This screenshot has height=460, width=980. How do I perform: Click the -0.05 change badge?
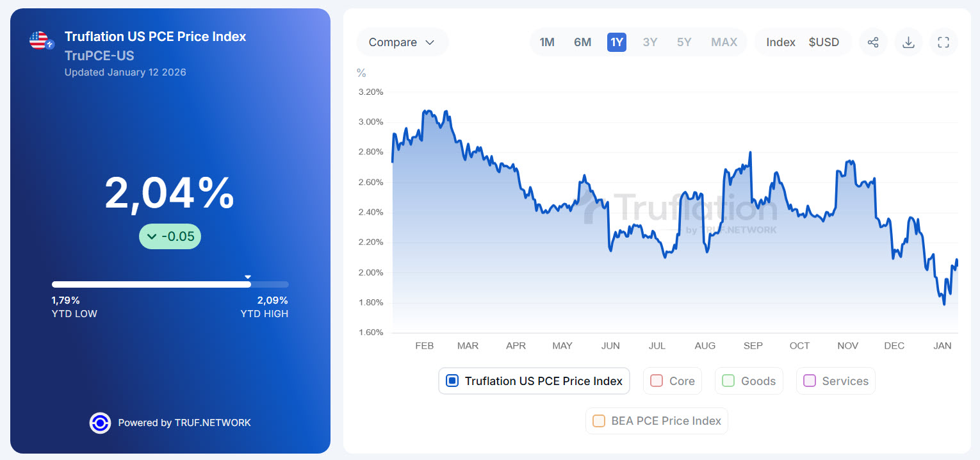[x=170, y=236]
